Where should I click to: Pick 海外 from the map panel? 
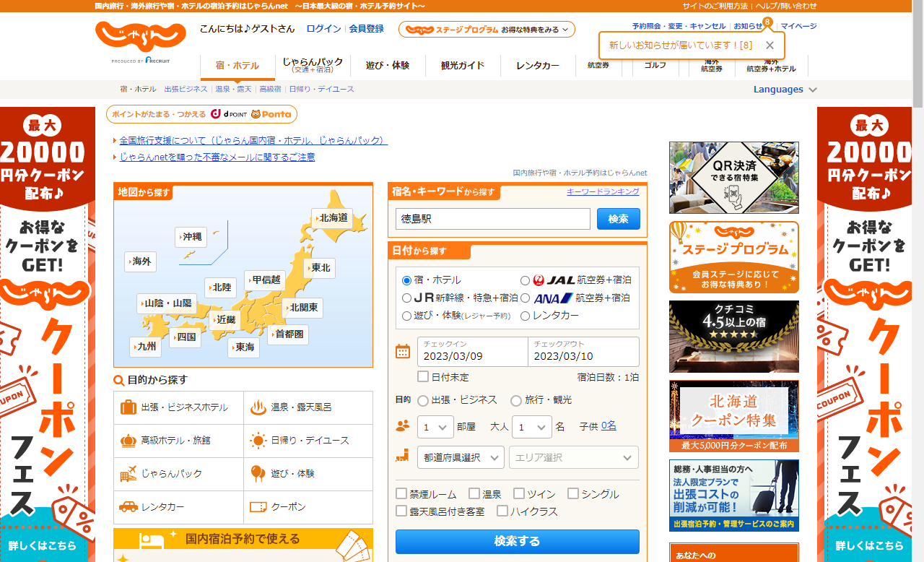click(x=140, y=261)
